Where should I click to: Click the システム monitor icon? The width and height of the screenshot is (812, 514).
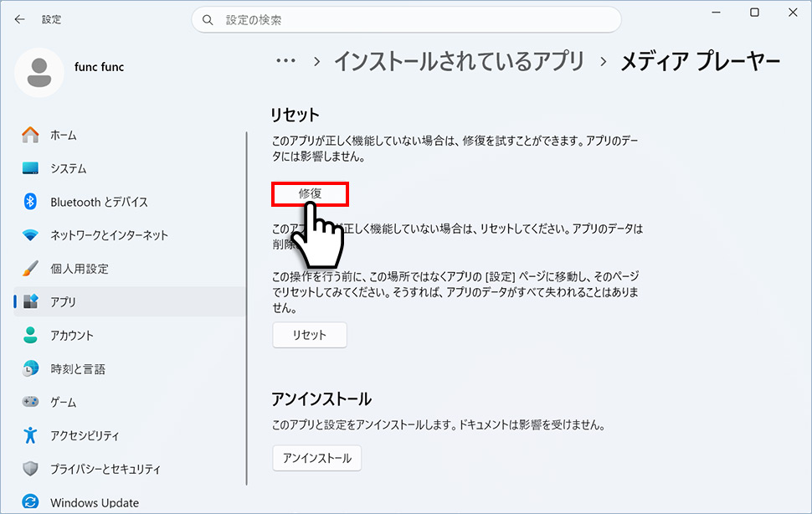[x=30, y=168]
